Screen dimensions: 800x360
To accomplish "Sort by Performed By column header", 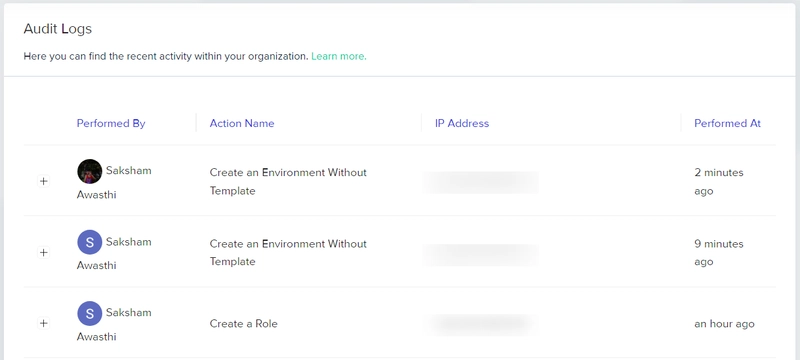I will pyautogui.click(x=111, y=123).
